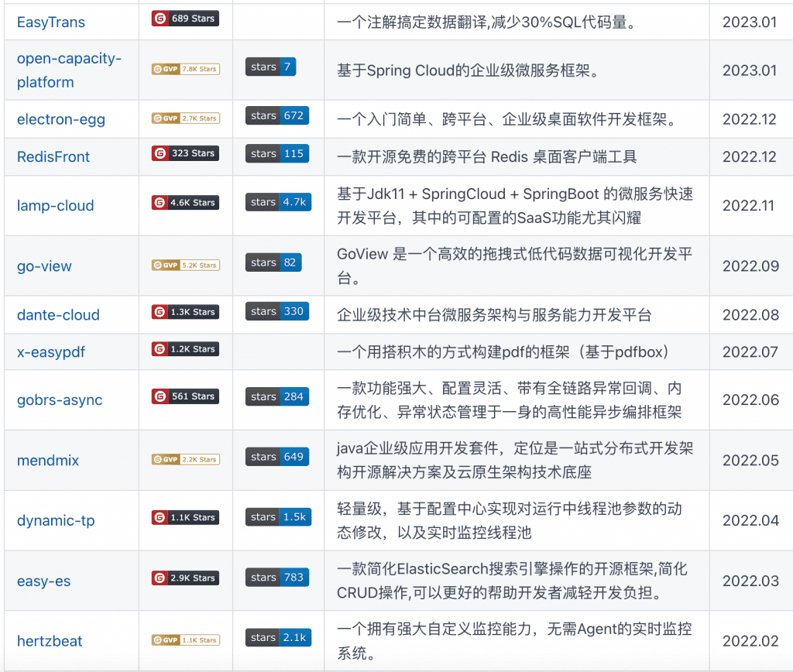This screenshot has width=793, height=672.
Task: Click the Gitee 2.9K Stars badge
Action: click(185, 578)
